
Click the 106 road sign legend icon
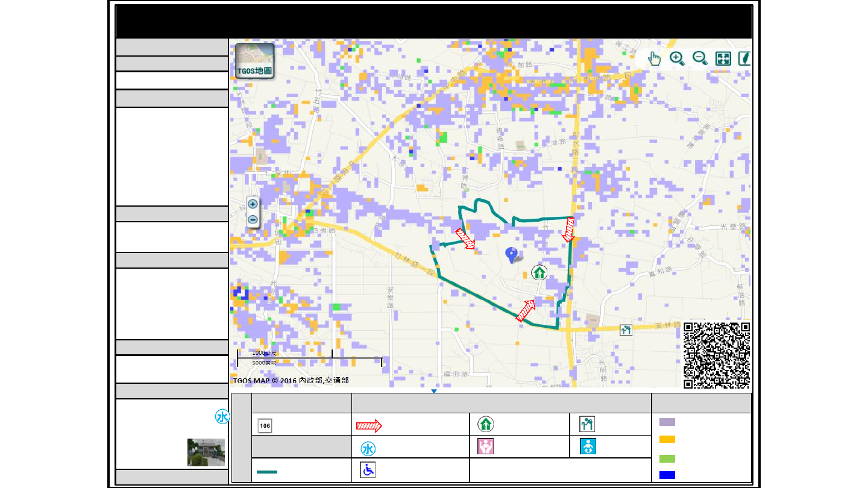tap(265, 425)
